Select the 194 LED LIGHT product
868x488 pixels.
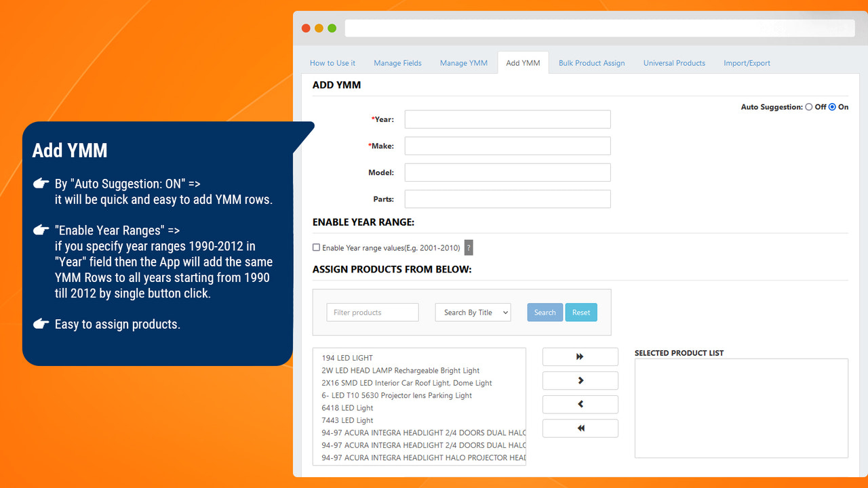(x=347, y=357)
